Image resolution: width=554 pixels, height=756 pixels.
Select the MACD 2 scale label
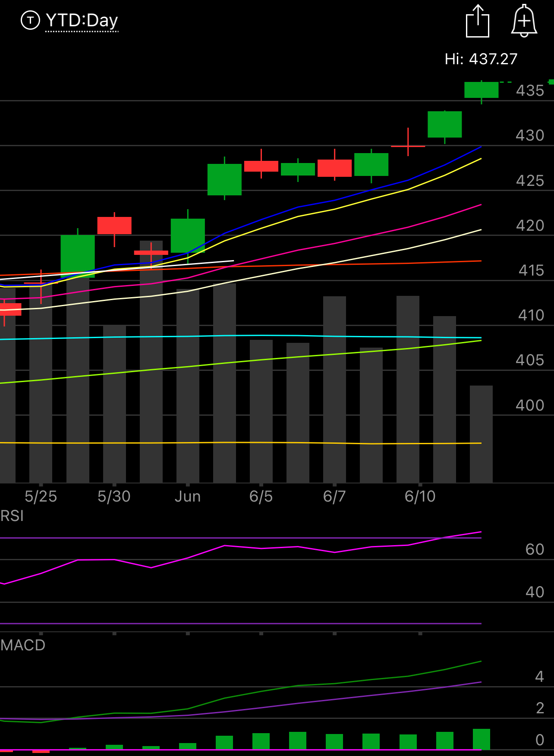[x=540, y=708]
